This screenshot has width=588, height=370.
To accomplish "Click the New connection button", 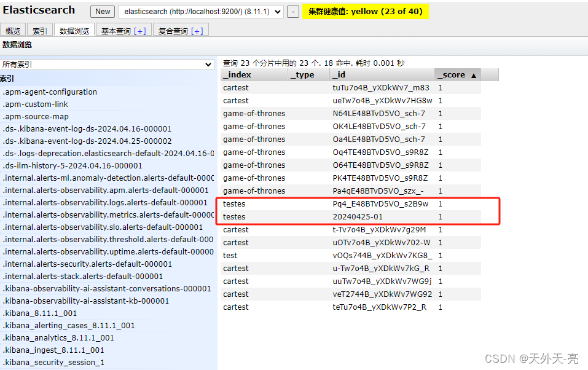I will [103, 12].
